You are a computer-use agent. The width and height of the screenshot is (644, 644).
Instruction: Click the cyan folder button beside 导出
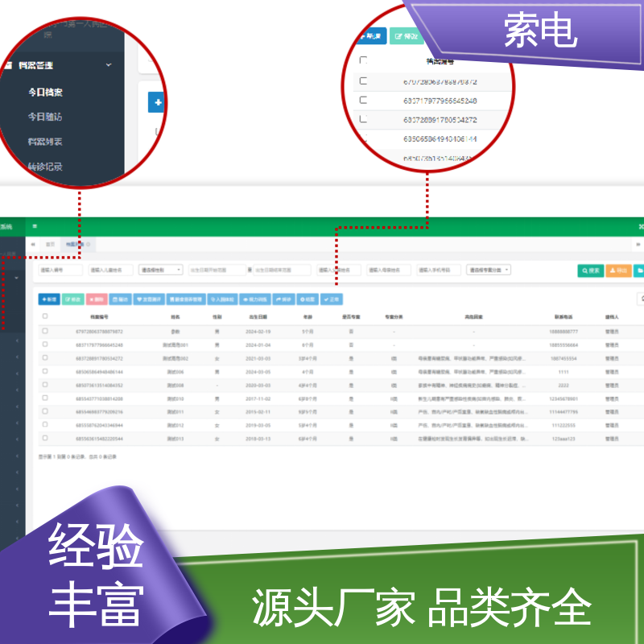(x=639, y=270)
